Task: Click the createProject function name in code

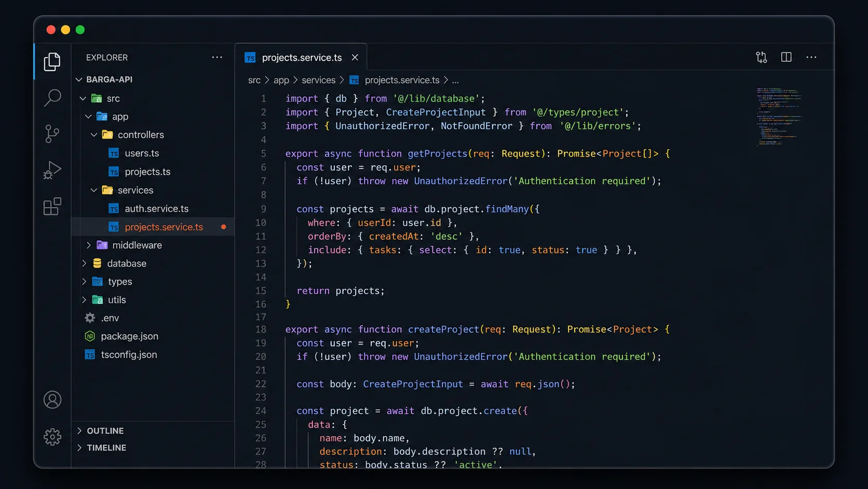Action: coord(443,329)
